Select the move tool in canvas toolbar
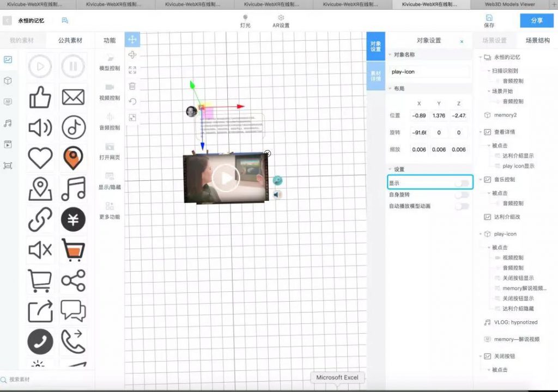The image size is (558, 392). coord(132,39)
